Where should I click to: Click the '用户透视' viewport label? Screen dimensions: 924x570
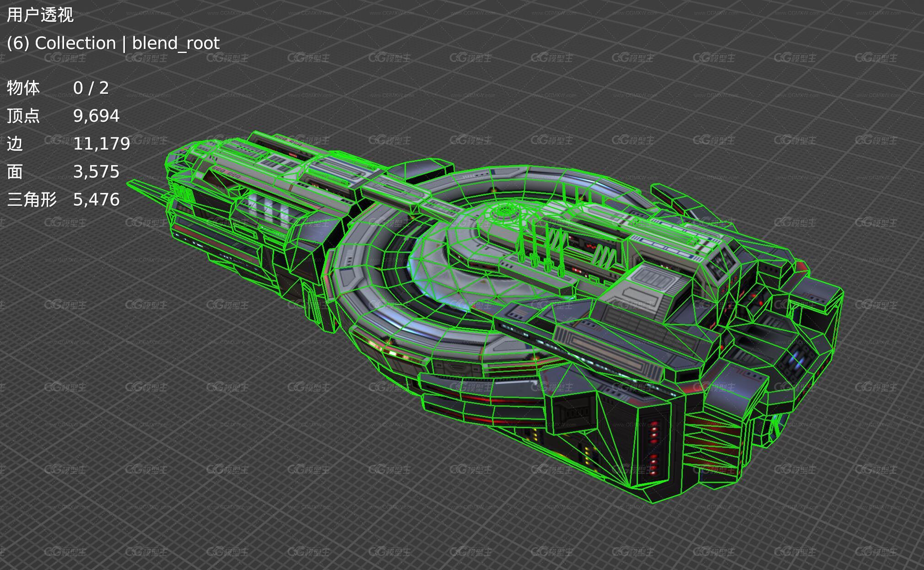40,15
